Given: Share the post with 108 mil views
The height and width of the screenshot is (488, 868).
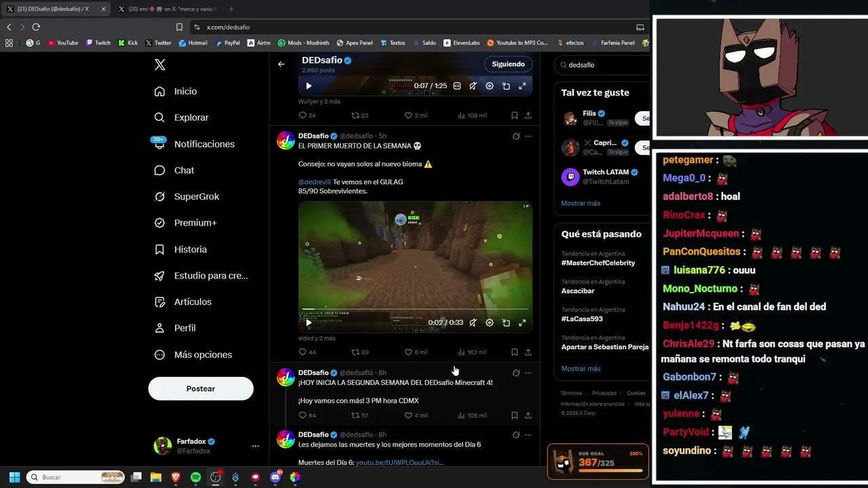Looking at the screenshot, I should (x=528, y=115).
